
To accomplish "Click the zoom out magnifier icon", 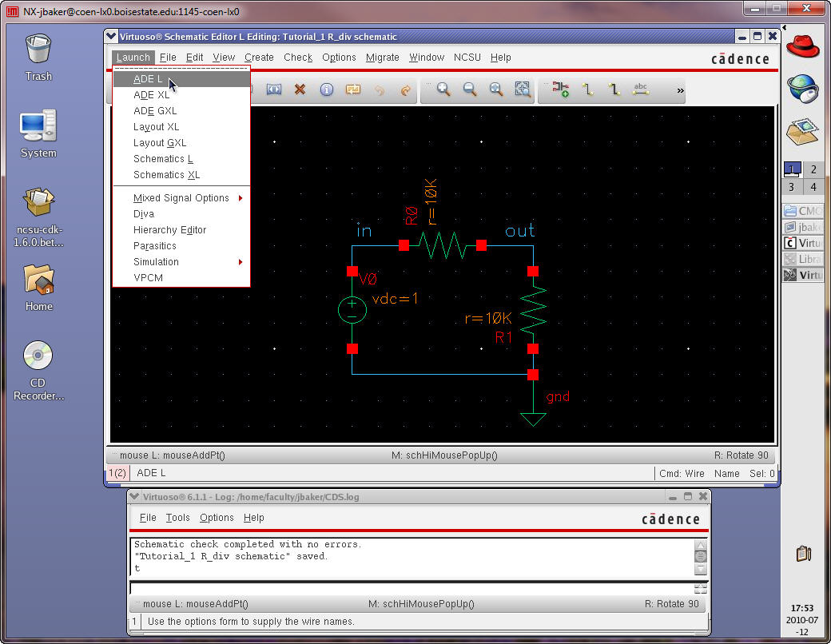I will click(x=470, y=90).
